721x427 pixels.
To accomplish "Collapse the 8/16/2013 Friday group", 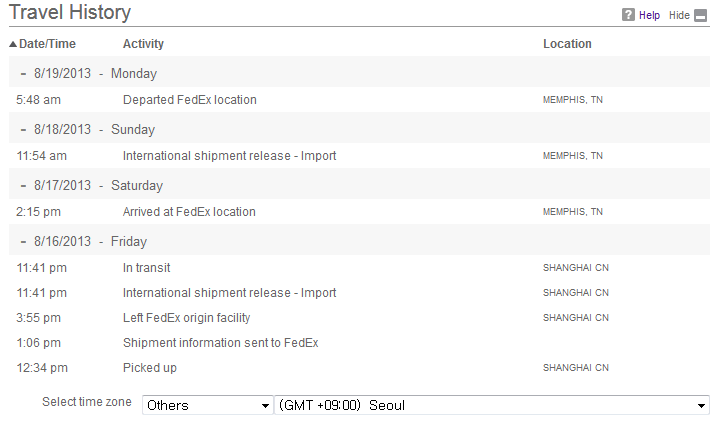I will (x=23, y=242).
